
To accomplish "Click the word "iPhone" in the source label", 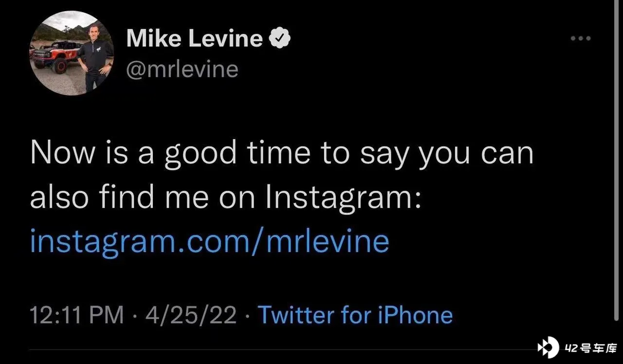I will 415,315.
